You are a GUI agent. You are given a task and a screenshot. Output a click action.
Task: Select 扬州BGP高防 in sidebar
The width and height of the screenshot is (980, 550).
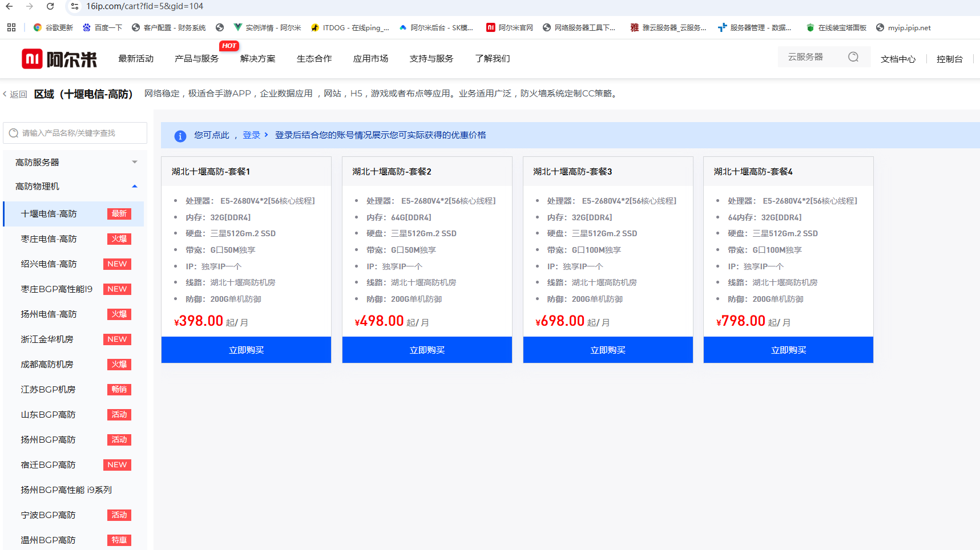[74, 440]
